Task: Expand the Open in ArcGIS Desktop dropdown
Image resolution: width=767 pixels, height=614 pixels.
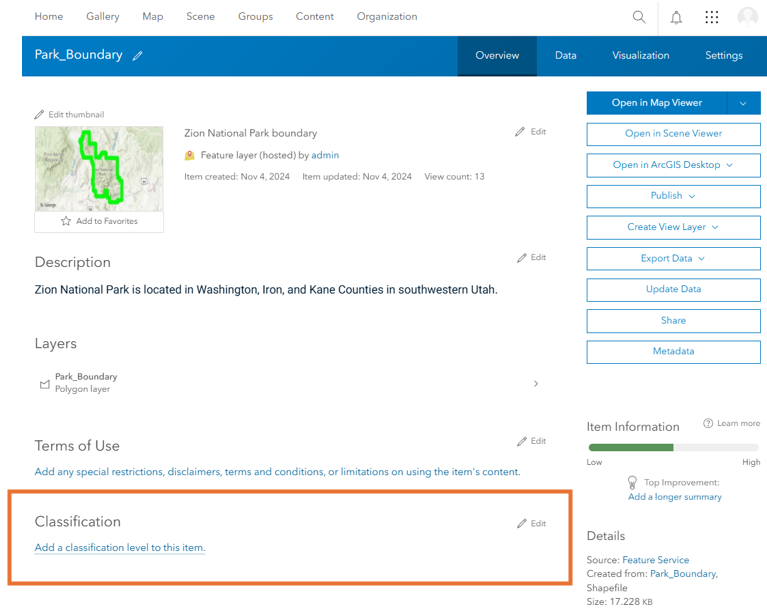Action: pos(729,165)
